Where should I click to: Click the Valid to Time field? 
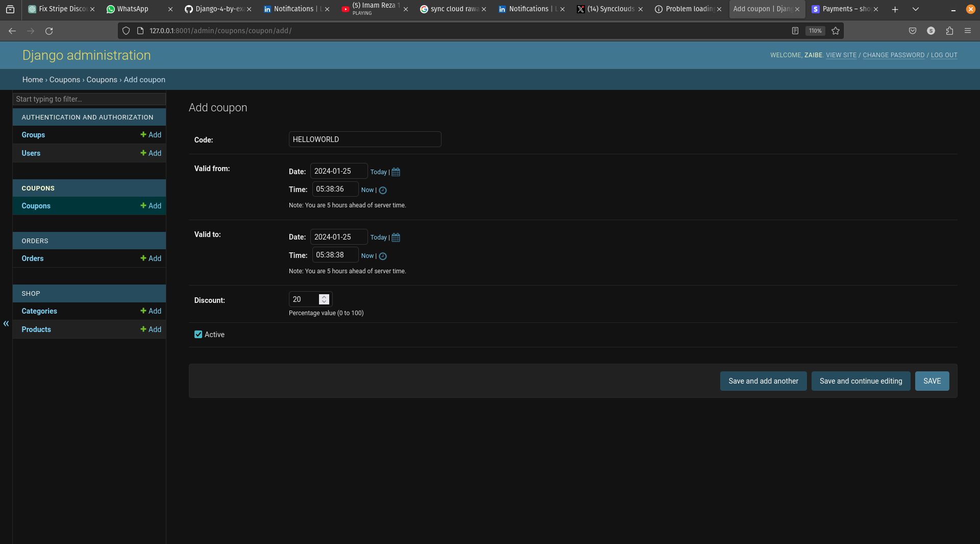(x=335, y=255)
